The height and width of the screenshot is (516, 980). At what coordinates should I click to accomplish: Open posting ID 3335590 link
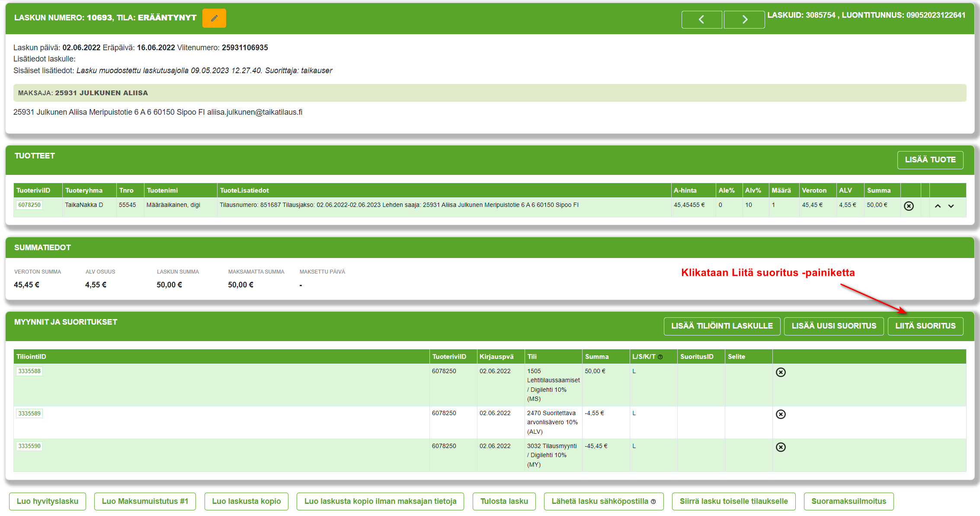29,446
